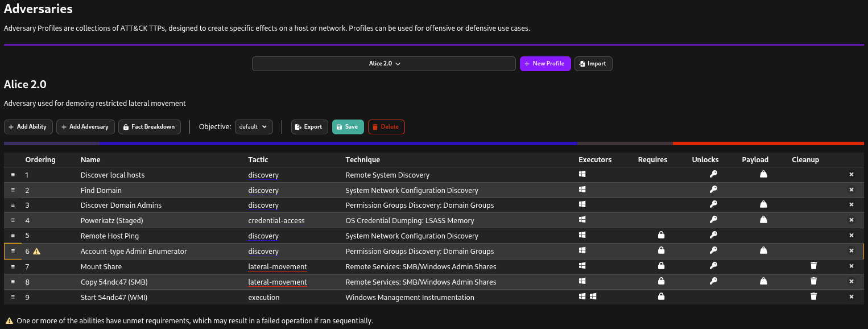This screenshot has height=329, width=868.
Task: Open the Alice 2.0 profile selector dropdown
Action: point(384,64)
